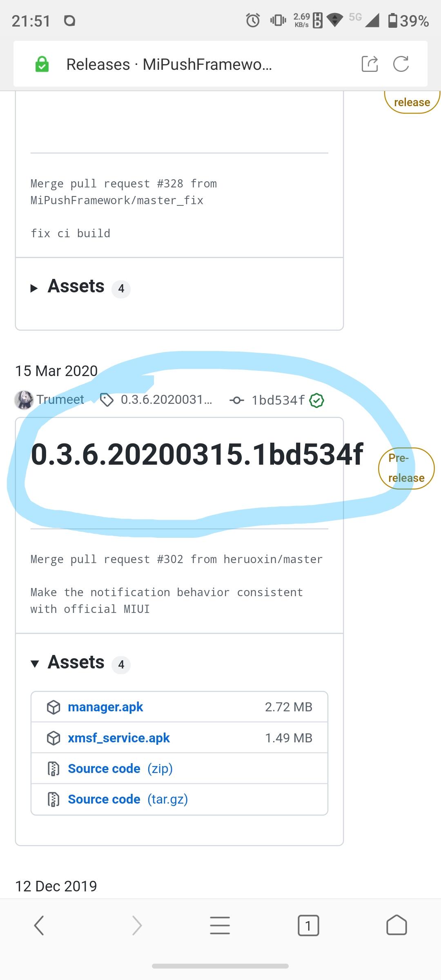441x980 pixels.
Task: Open commit 1bd534f link
Action: 278,400
